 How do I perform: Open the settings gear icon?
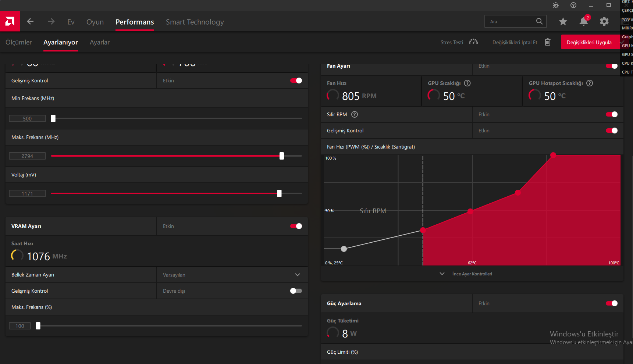click(604, 22)
